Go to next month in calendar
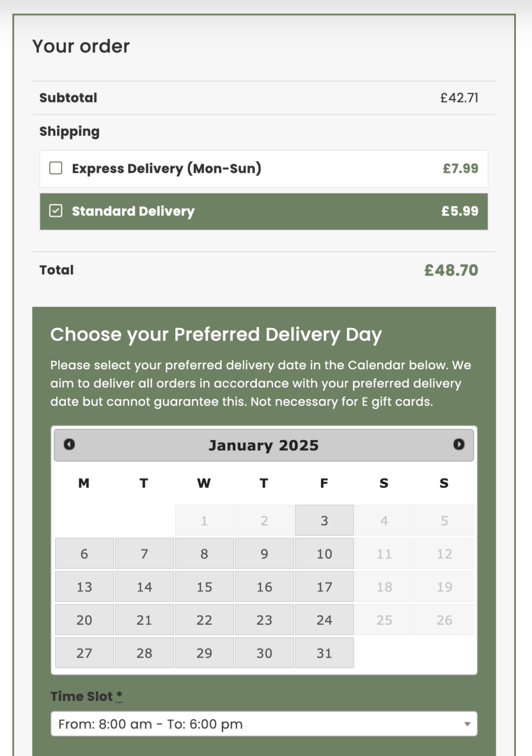The image size is (532, 756). point(459,444)
